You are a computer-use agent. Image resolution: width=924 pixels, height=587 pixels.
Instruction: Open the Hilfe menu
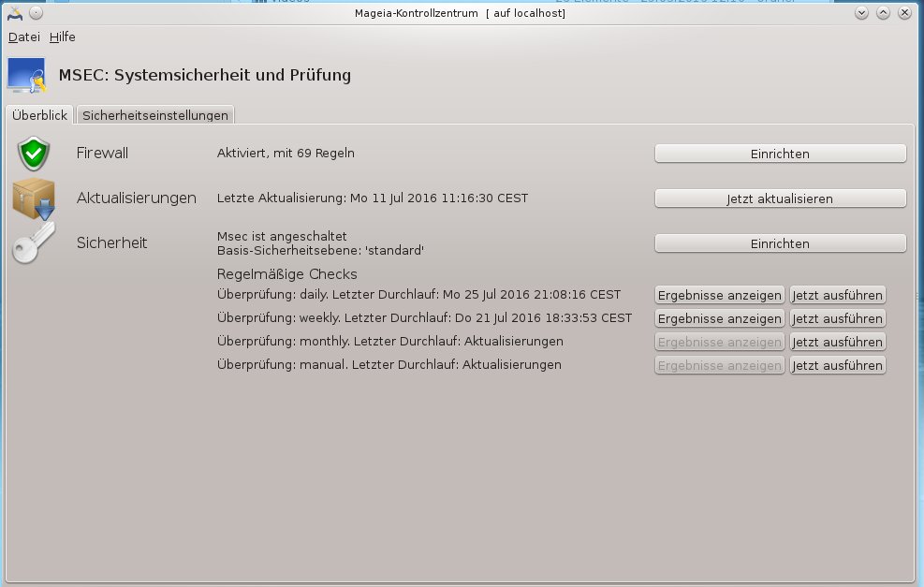click(x=63, y=37)
